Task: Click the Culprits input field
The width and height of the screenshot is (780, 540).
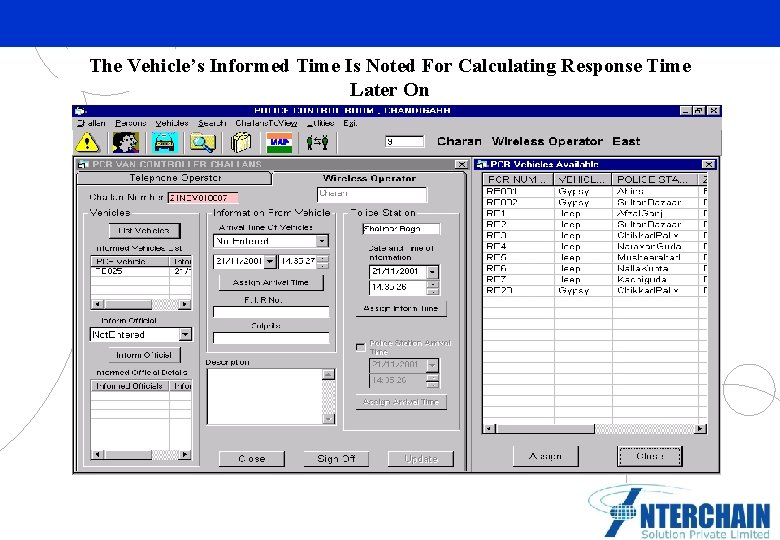Action: (x=271, y=338)
